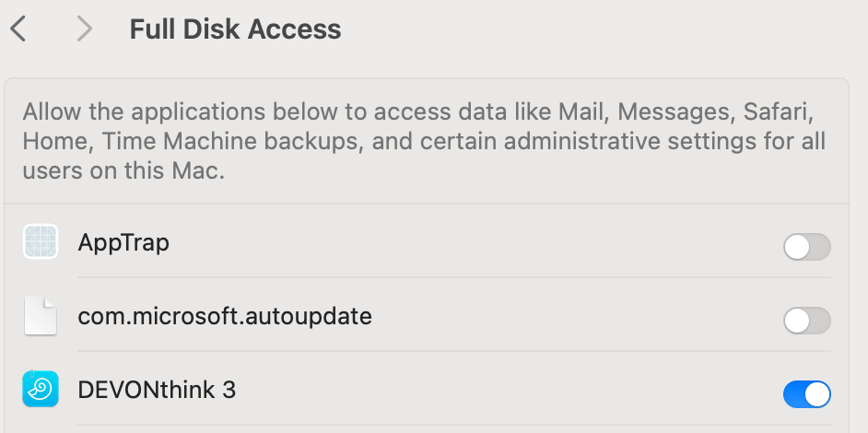Select the DEVONthink 3 label
Screen dimensions: 868x433
pos(157,390)
